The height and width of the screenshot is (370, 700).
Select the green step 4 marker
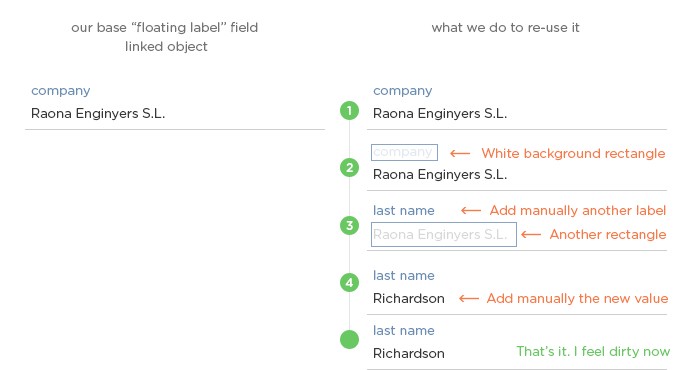[349, 283]
